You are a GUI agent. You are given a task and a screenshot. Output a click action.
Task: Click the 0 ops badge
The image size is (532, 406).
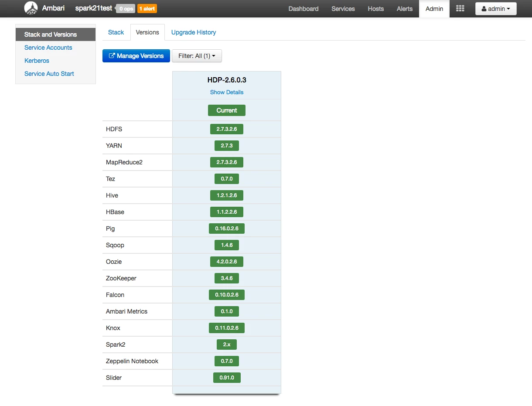click(x=126, y=9)
